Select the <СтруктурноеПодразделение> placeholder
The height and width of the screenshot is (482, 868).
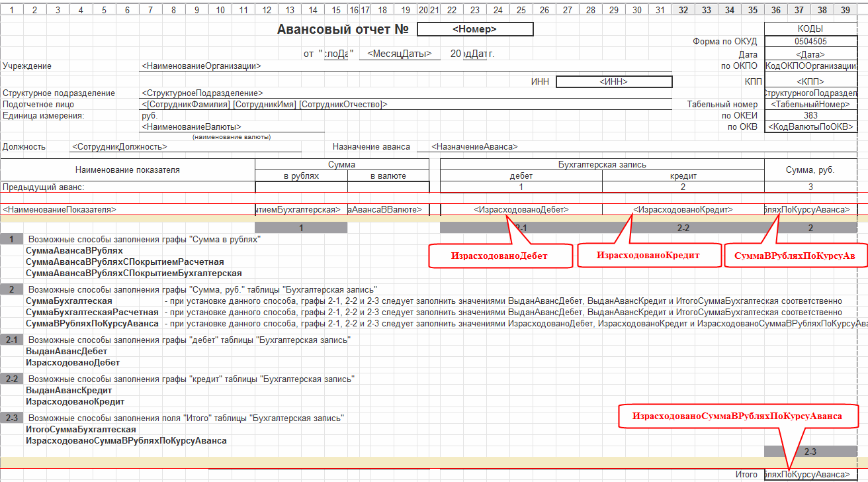[202, 93]
